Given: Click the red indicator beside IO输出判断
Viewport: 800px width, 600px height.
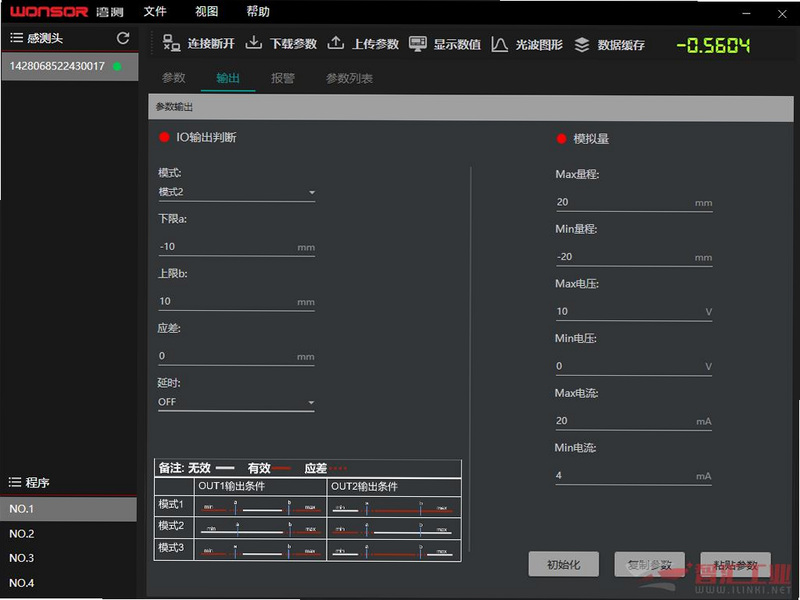Looking at the screenshot, I should (164, 137).
